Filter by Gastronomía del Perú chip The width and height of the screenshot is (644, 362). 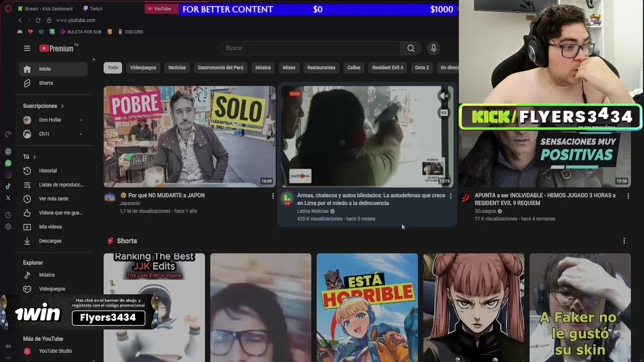tap(220, 67)
